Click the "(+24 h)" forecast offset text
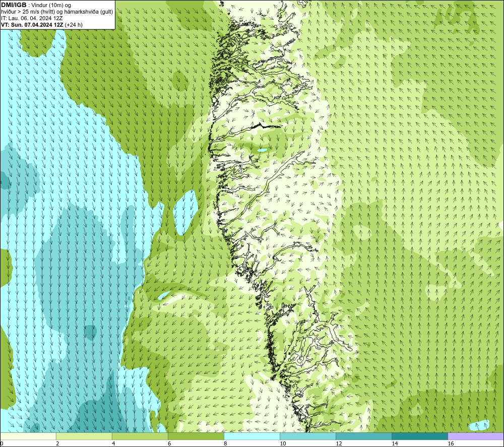Viewport: 504px width, 447px height. pos(74,25)
